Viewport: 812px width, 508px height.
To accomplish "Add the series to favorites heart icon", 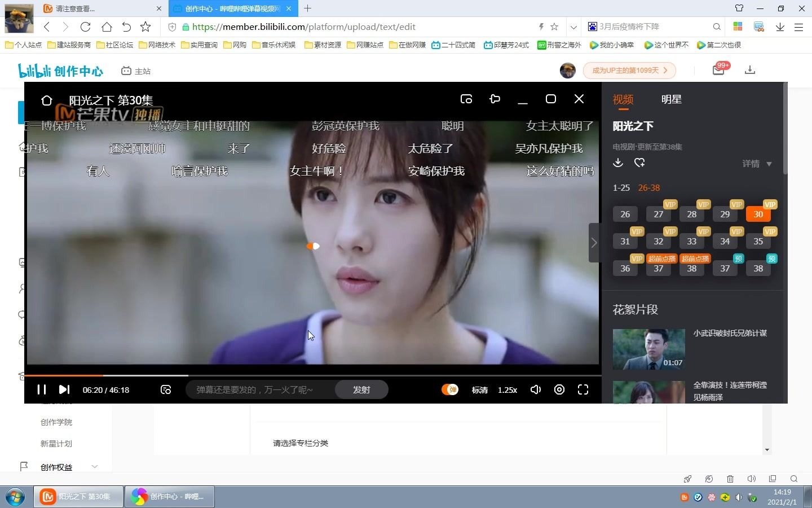I will [639, 163].
